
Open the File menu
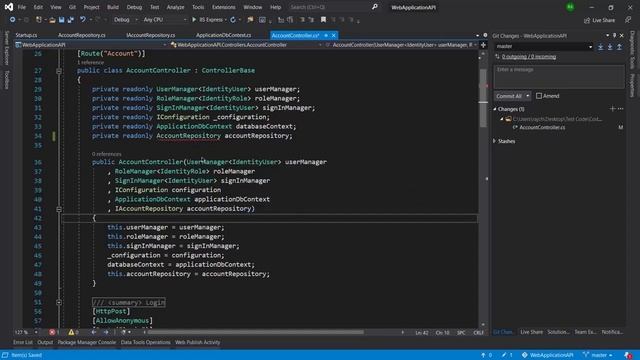pyautogui.click(x=22, y=7)
